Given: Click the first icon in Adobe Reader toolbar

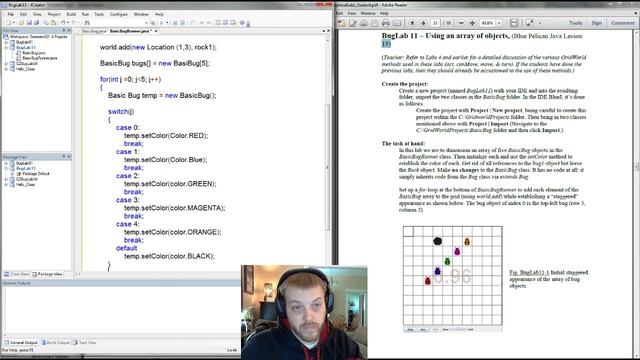Looking at the screenshot, I should point(341,23).
